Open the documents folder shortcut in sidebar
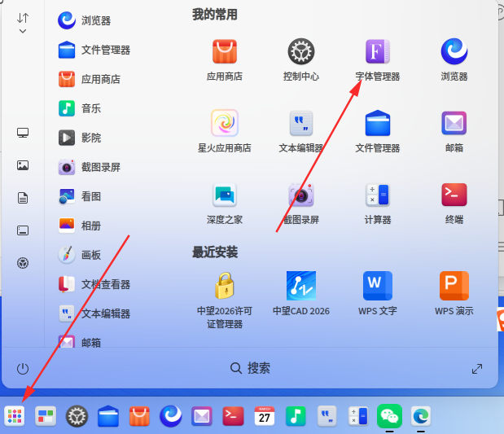 [23, 198]
